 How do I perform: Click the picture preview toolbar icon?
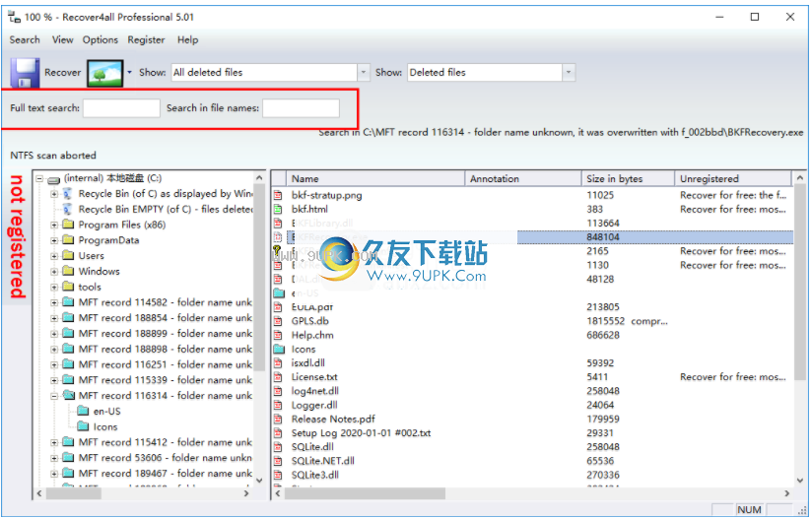tap(105, 73)
